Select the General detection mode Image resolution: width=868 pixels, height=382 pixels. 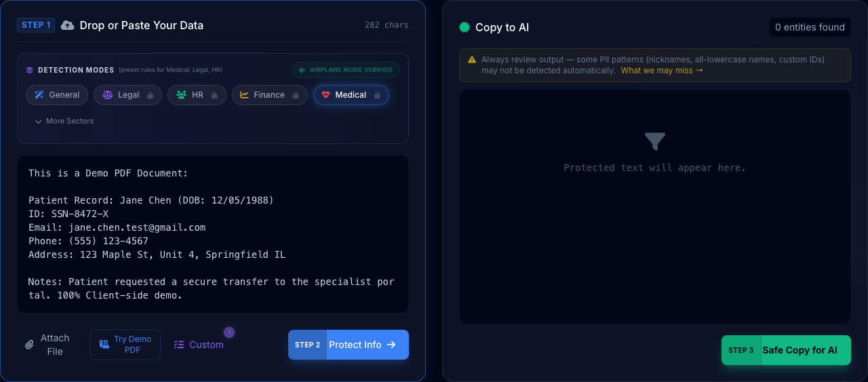pyautogui.click(x=57, y=95)
